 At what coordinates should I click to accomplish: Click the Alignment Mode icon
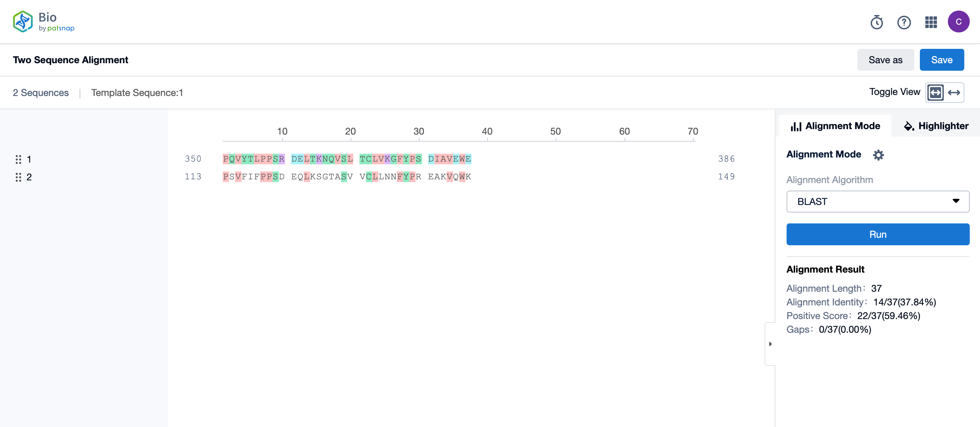[878, 154]
